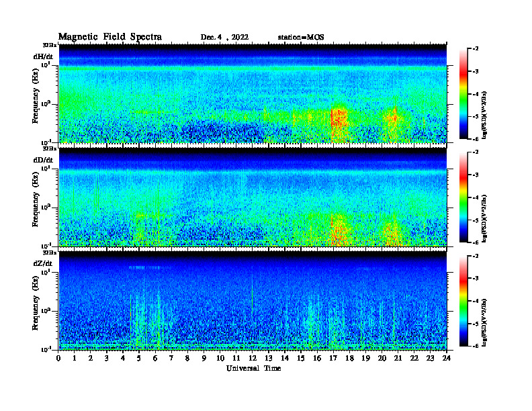The width and height of the screenshot is (532, 411).
Task: Click the time axis tick label "5"
Action: point(139,359)
